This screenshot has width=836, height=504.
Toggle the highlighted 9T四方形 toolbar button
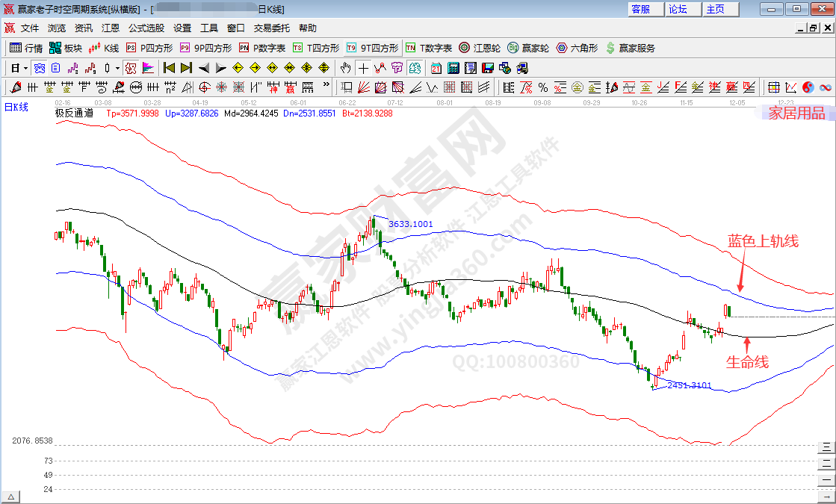(x=373, y=48)
